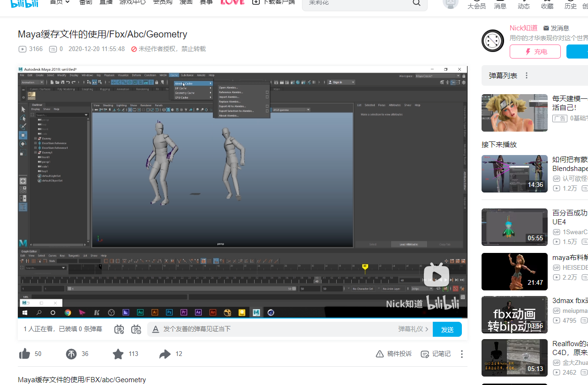The image size is (588, 385).
Task: Click Windows Start button in recorded taskbar
Action: (x=24, y=312)
